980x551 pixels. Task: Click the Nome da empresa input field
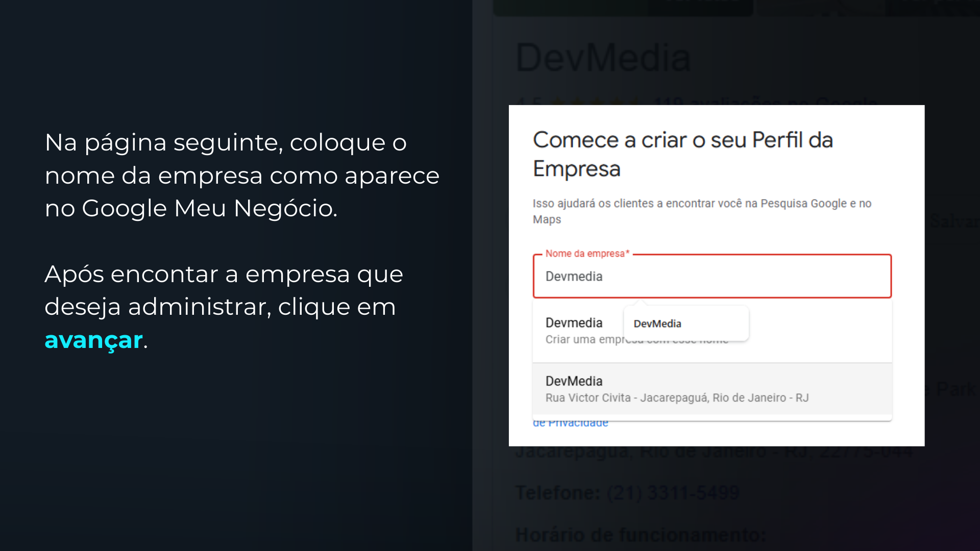click(x=712, y=277)
